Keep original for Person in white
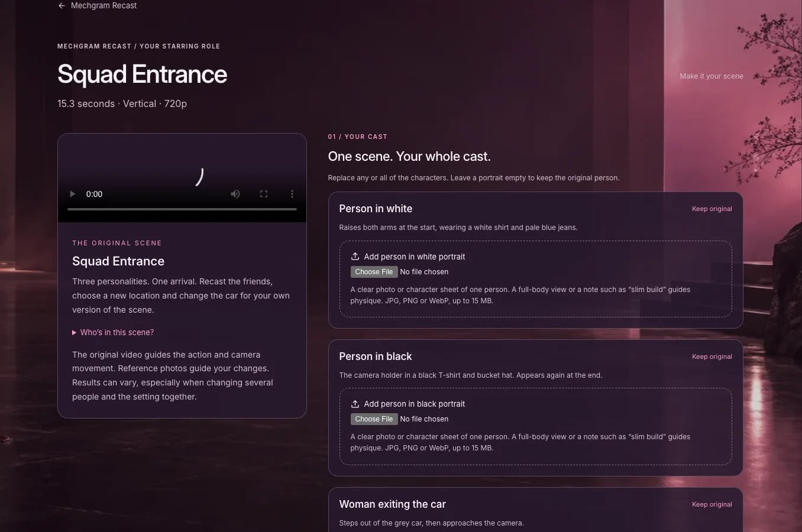This screenshot has width=802, height=532. [x=712, y=209]
